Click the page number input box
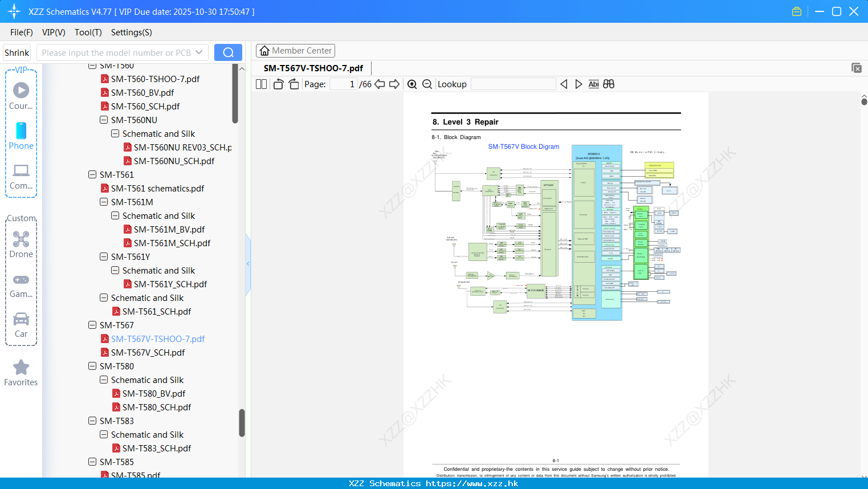This screenshot has height=489, width=868. click(x=344, y=84)
